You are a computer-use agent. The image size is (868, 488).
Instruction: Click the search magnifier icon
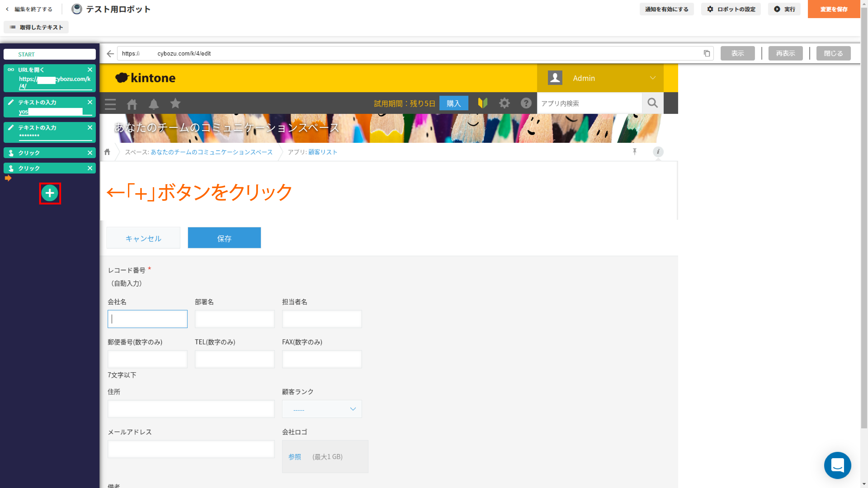tap(653, 103)
